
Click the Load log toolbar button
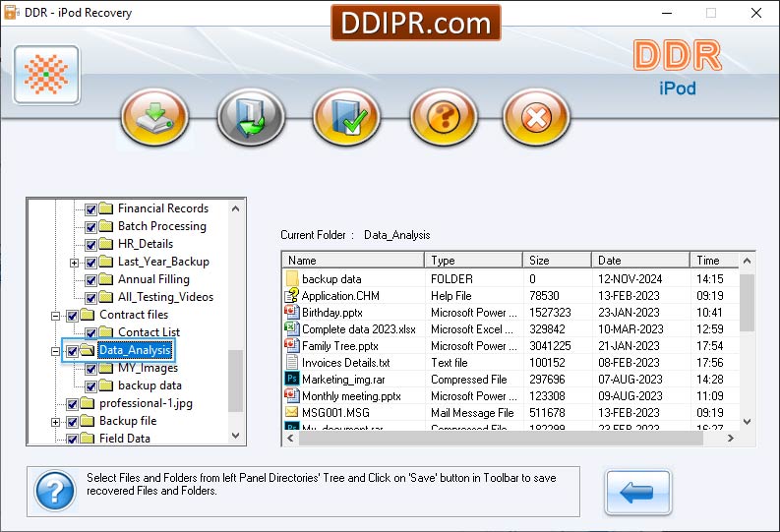251,117
